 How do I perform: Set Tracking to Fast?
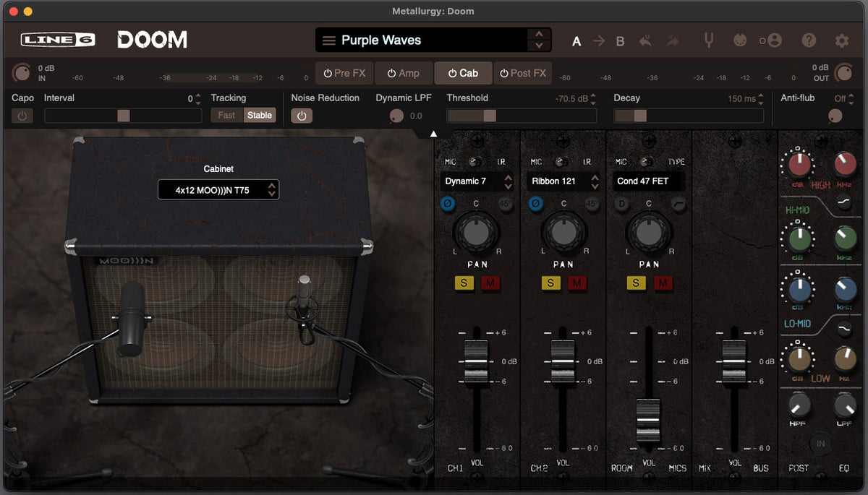pos(227,115)
